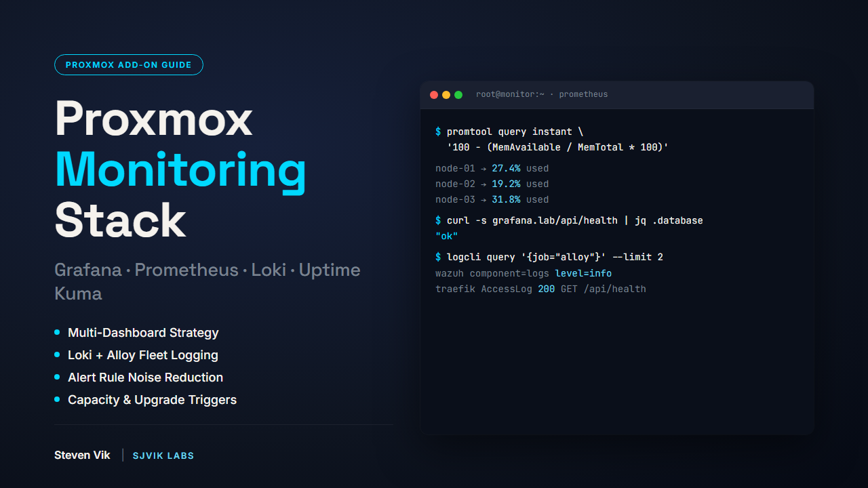Click the word Loki in the subtitle
Screen dimensions: 868x488
(x=269, y=270)
